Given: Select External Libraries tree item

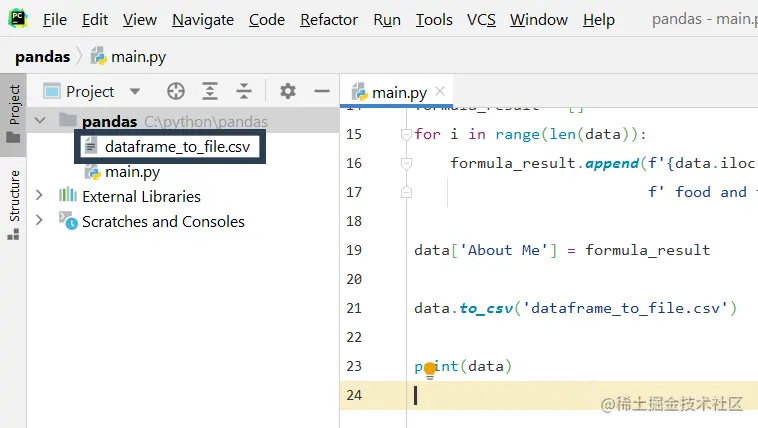Looking at the screenshot, I should (x=130, y=196).
